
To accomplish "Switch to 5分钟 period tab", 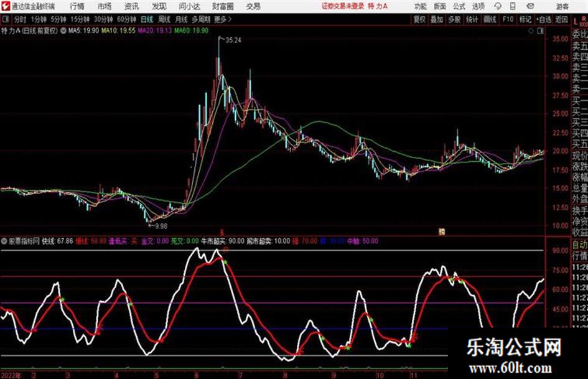I will [58, 19].
